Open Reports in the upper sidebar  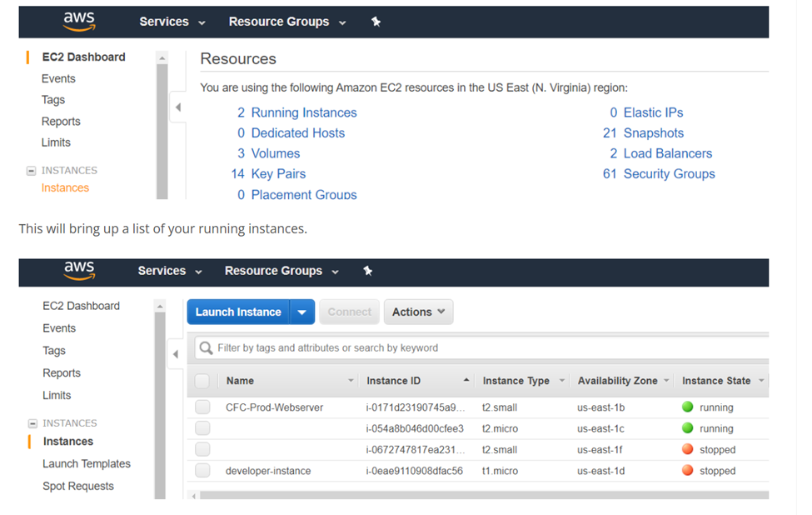click(x=61, y=121)
